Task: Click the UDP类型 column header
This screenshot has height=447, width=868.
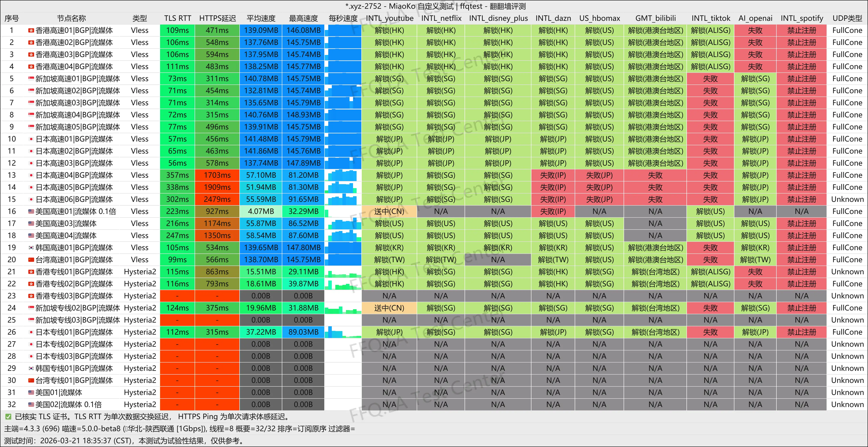Action: click(847, 18)
